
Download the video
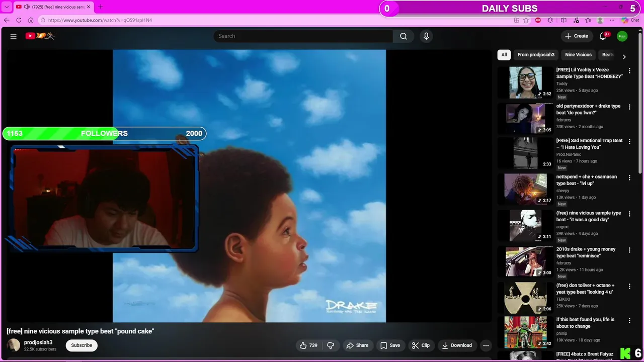[457, 345]
